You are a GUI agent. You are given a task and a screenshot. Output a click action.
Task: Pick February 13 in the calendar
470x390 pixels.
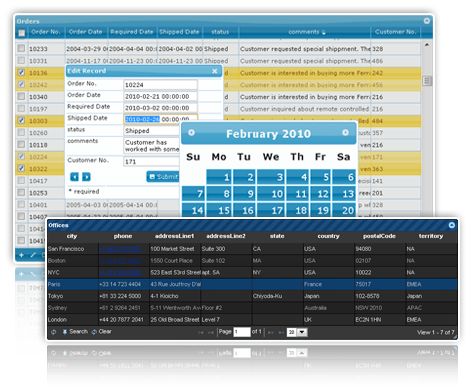point(343,194)
